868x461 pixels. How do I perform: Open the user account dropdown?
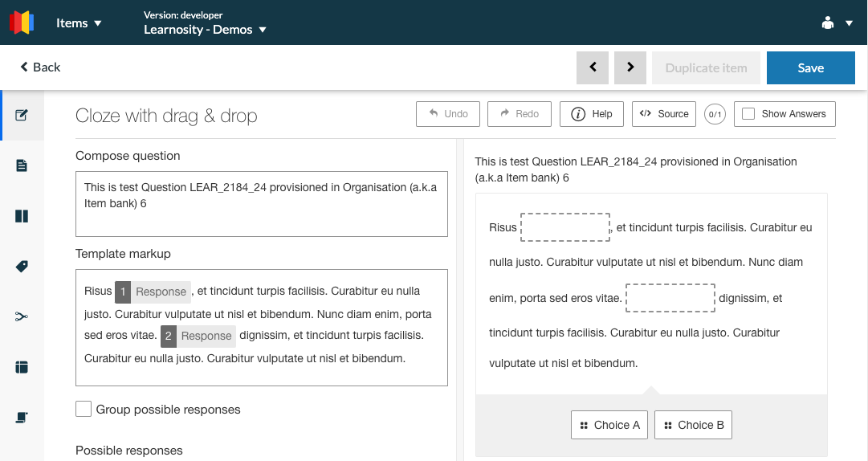(x=837, y=23)
